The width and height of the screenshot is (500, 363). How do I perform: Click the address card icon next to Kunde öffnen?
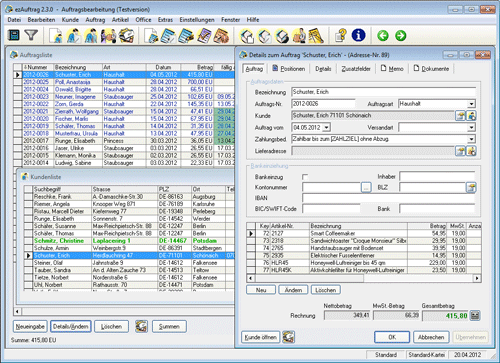[x=288, y=337]
